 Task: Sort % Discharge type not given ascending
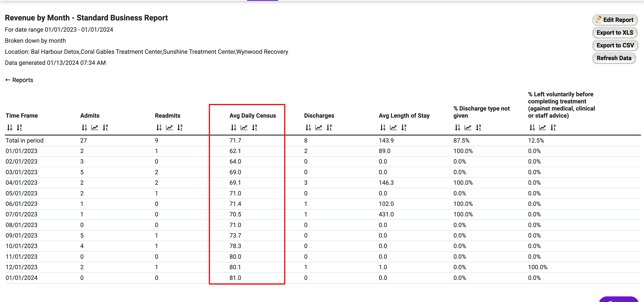457,128
